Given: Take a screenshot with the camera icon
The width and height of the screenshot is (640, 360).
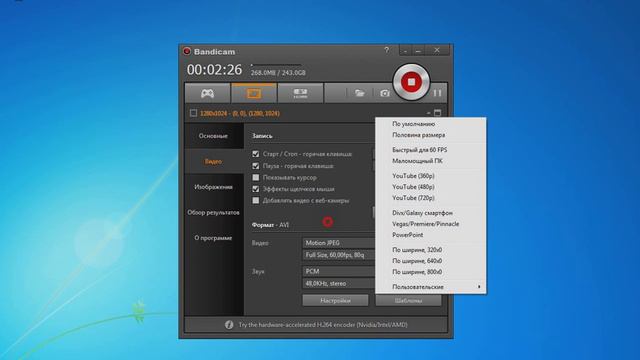Looking at the screenshot, I should pos(384,93).
